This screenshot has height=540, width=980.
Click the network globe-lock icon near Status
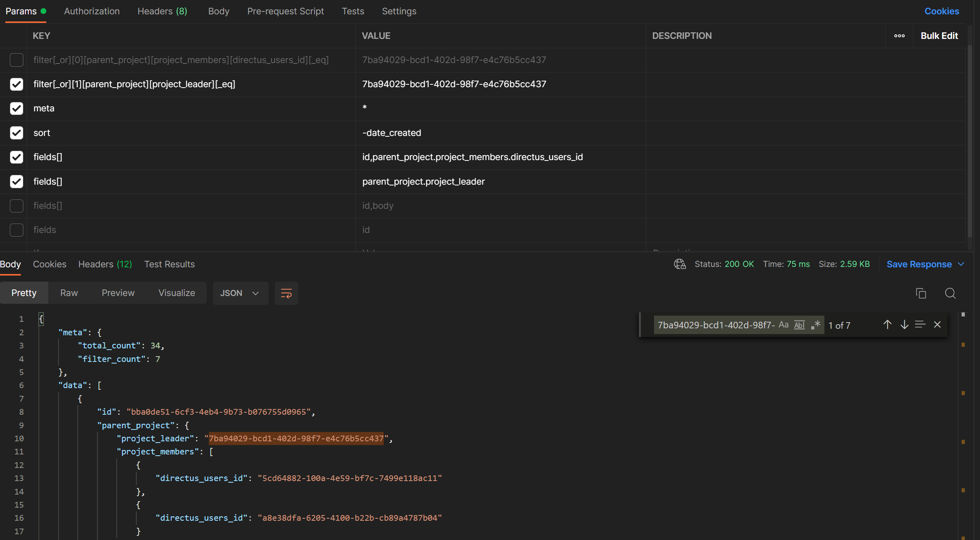tap(680, 264)
